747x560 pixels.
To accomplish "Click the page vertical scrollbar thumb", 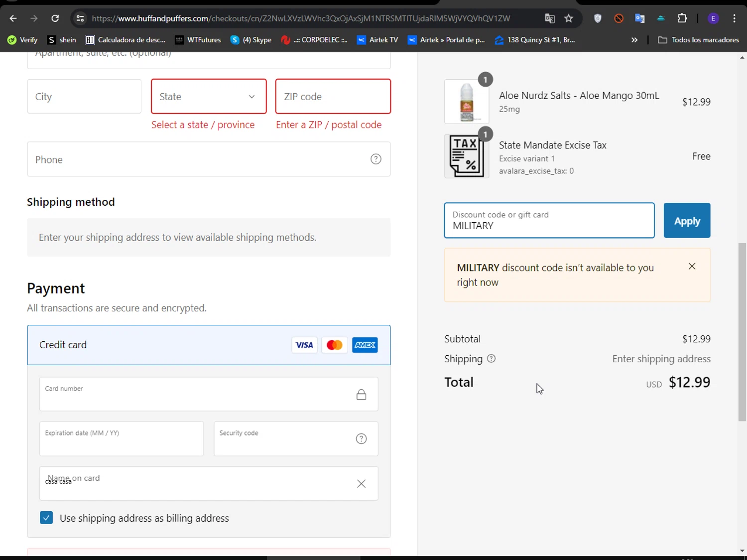I will pyautogui.click(x=742, y=331).
